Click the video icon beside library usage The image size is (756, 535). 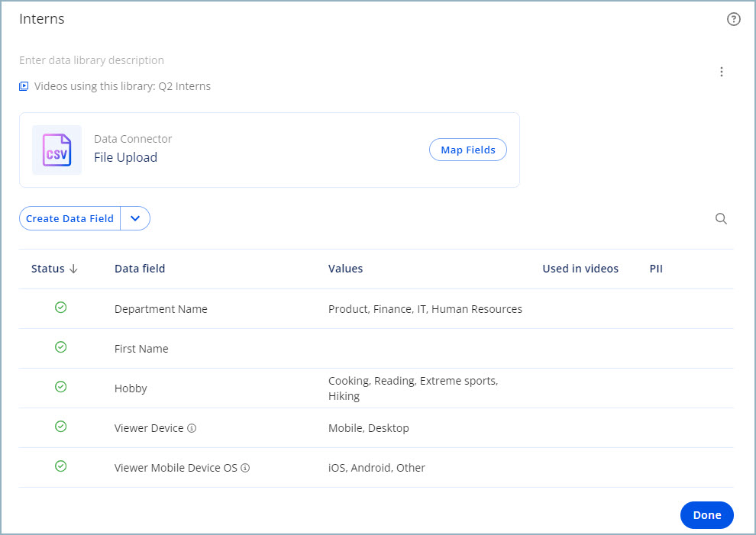click(x=24, y=86)
